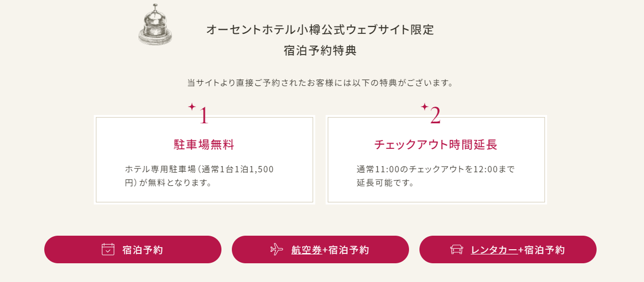Click the 宿泊予約特典 title text
Screen dimensions: 644x282
coord(320,51)
